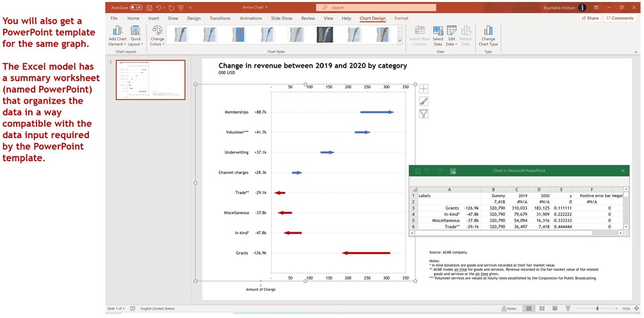
Task: Click the zoom in plus button
Action: tap(616, 308)
